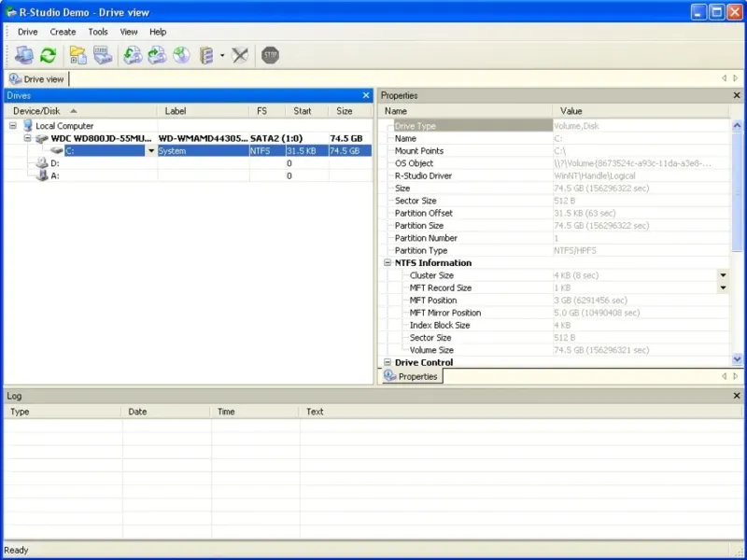Collapse the NTFS Information section

387,263
